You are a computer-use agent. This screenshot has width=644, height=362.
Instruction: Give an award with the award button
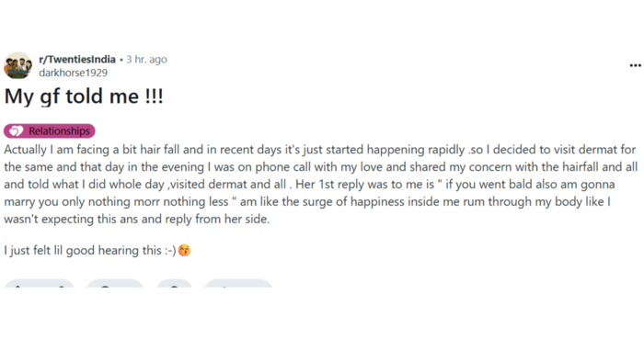[175, 284]
